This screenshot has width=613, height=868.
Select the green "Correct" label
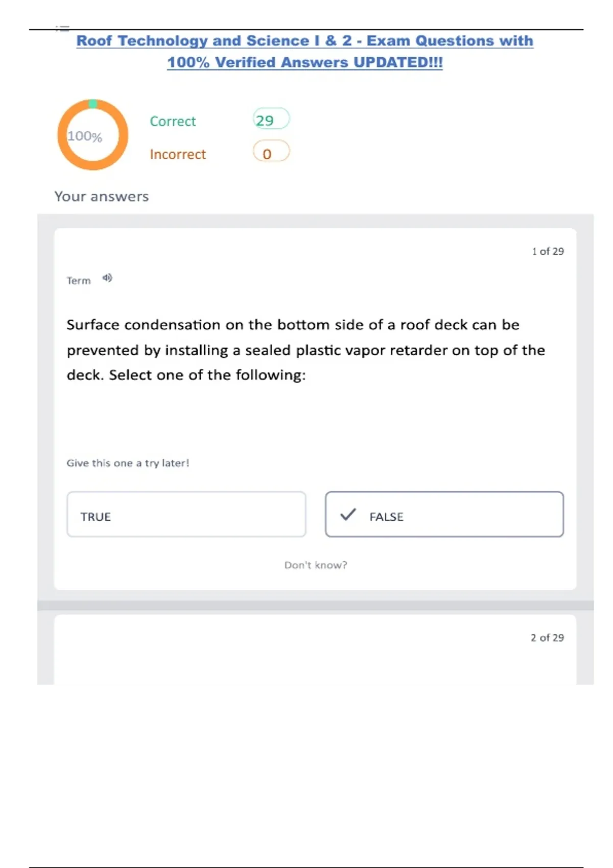point(173,122)
